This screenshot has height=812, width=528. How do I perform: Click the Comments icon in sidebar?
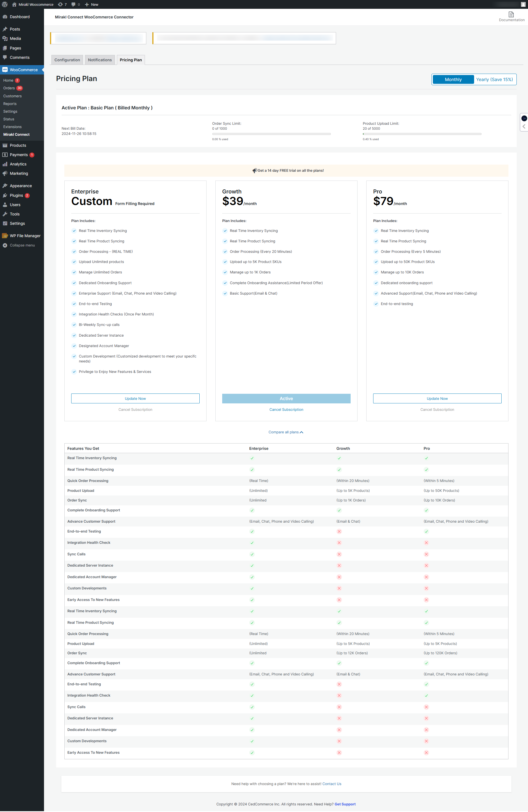tap(5, 57)
